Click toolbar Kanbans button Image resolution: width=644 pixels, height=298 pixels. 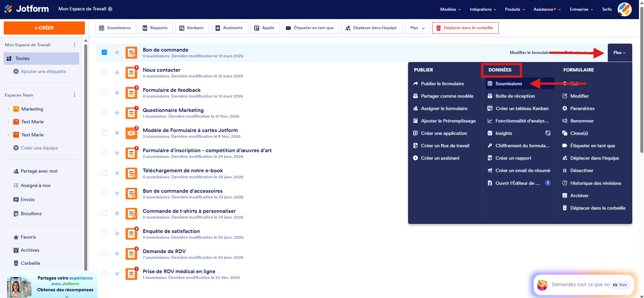(x=192, y=28)
